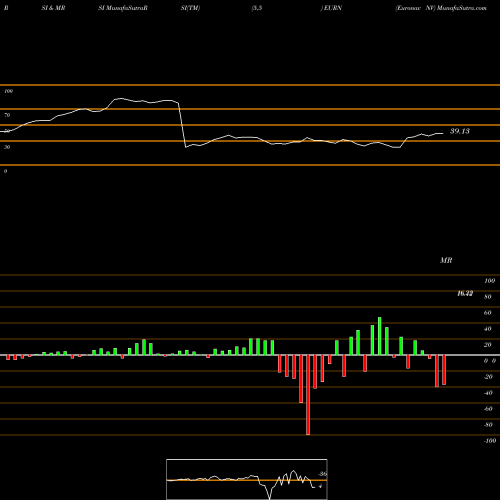Viewport: 500px width, 500px height.
Task: Click the RSI axis label 100 on left
Action: pos(8,91)
